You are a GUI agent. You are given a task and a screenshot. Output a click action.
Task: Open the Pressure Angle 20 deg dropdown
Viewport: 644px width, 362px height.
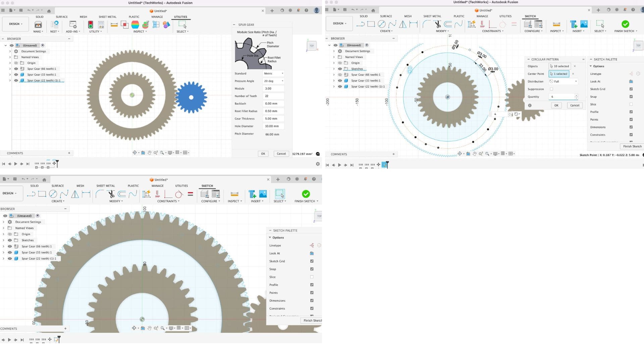[x=273, y=81]
